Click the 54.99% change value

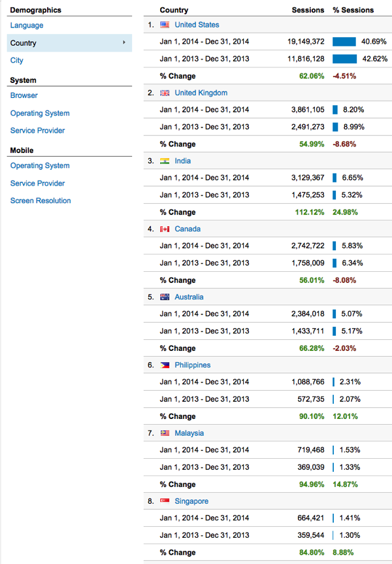(x=312, y=144)
